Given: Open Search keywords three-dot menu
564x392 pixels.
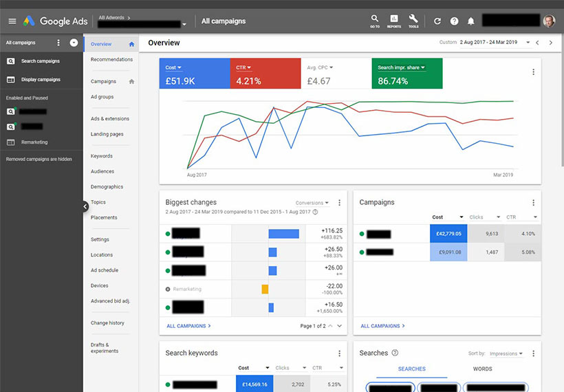Looking at the screenshot, I should coord(339,353).
